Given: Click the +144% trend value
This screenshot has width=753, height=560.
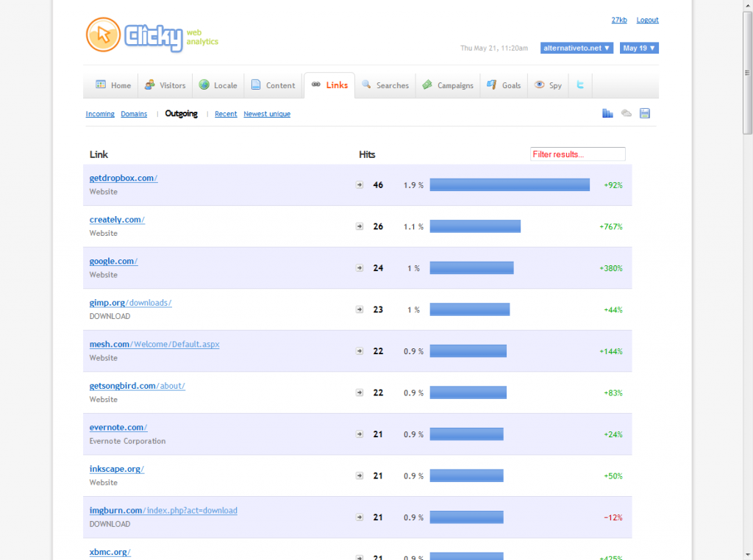Looking at the screenshot, I should [x=611, y=351].
